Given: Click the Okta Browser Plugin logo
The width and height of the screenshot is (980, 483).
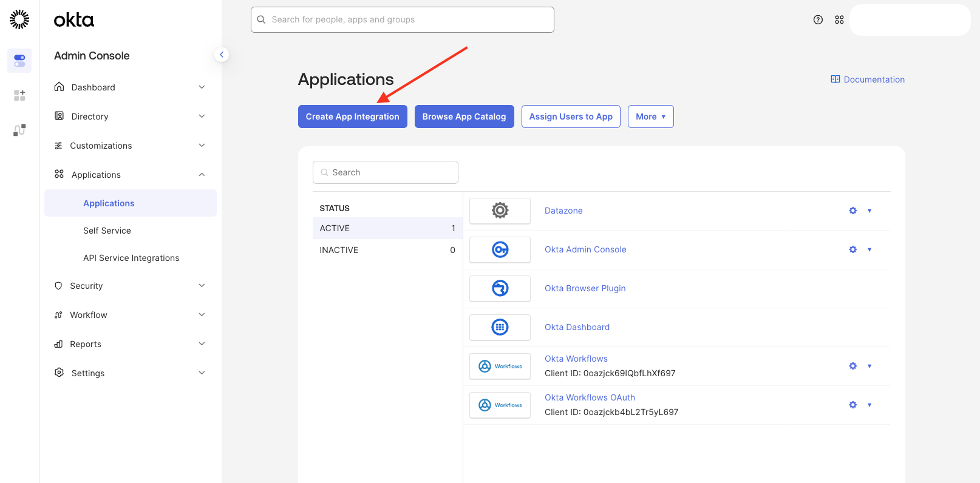Looking at the screenshot, I should [x=500, y=288].
